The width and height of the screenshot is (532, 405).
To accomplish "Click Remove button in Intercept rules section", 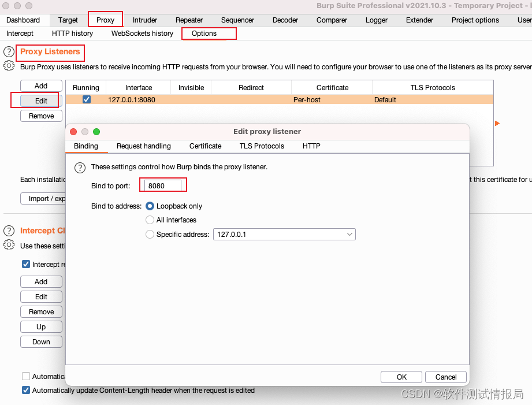I will pyautogui.click(x=41, y=311).
